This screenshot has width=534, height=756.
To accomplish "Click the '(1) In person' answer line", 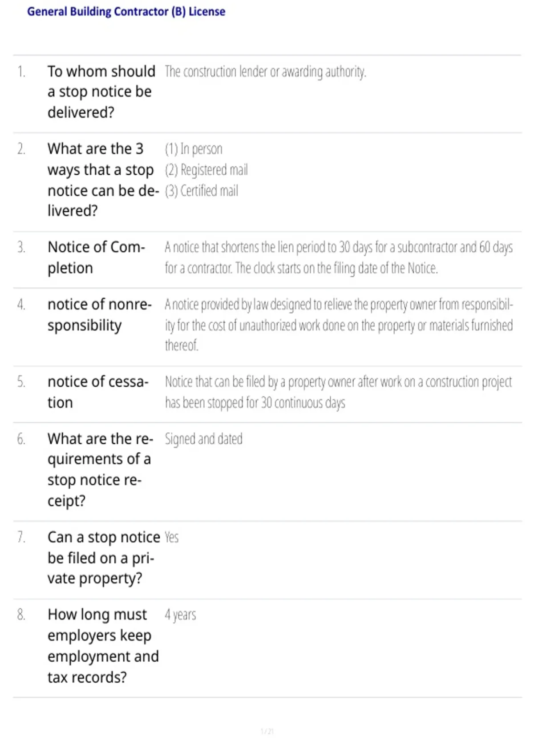I will [x=194, y=149].
